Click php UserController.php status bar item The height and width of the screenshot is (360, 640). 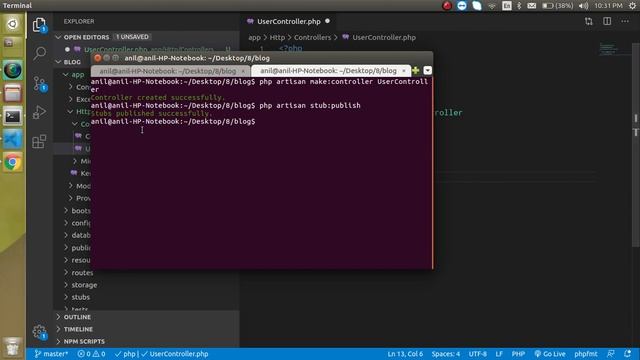(x=161, y=354)
